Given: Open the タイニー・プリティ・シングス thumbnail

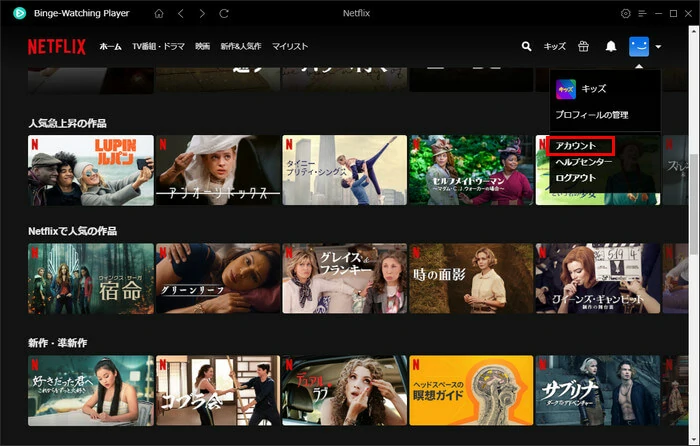Looking at the screenshot, I should coord(345,170).
